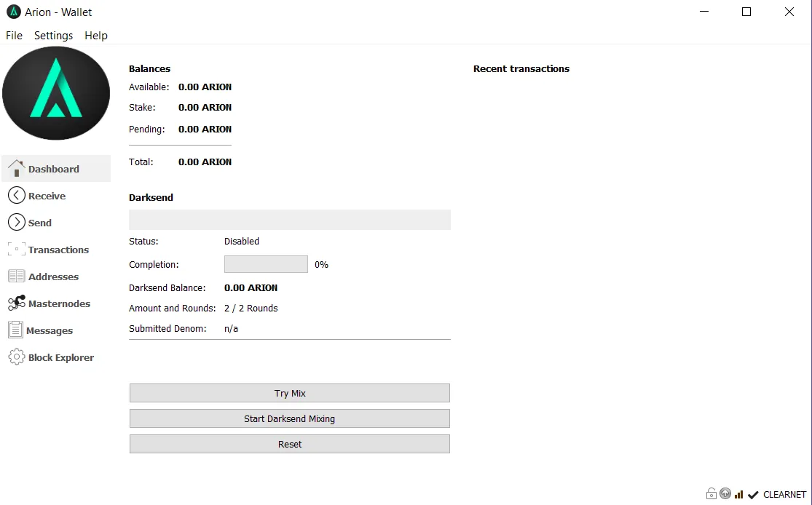Click the Darksend Reset button
Image resolution: width=812 pixels, height=505 pixels.
[x=290, y=444]
